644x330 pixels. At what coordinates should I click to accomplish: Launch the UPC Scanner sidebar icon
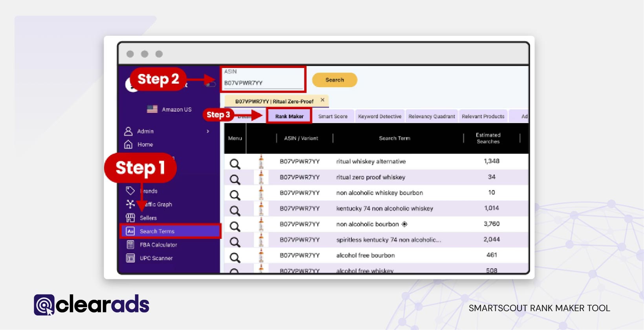[x=130, y=258]
